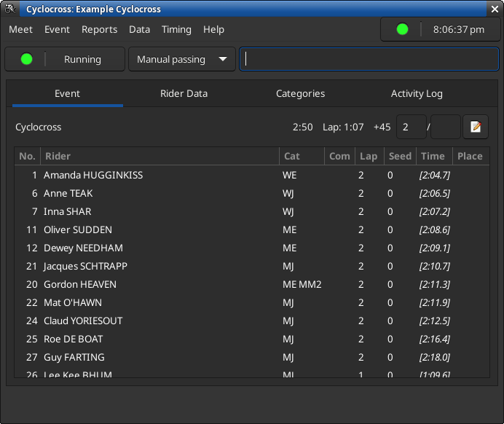Click the empty total laps field

click(x=446, y=127)
